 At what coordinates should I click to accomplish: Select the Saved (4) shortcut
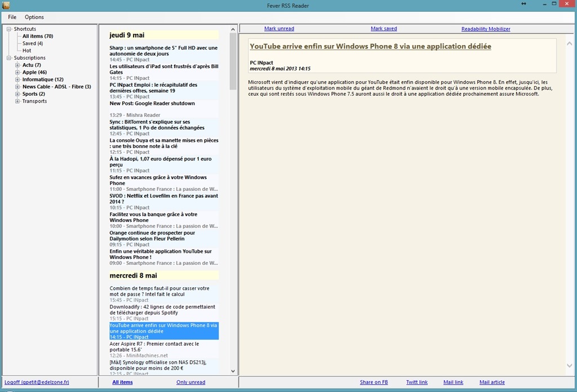point(32,43)
